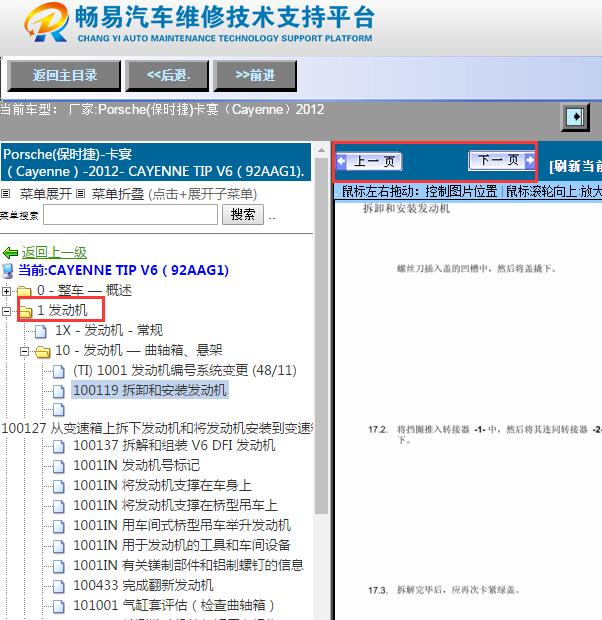Viewport: 602px width, 620px height.
Task: Click the Porsche(保时捷)-卡宴 panel header
Action: (x=156, y=163)
